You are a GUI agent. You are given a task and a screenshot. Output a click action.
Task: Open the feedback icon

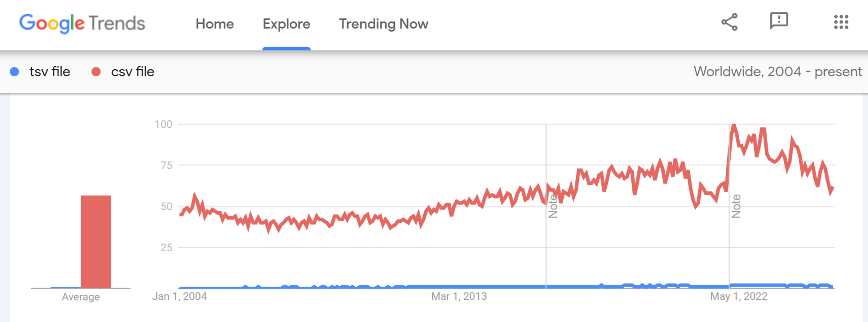point(779,23)
